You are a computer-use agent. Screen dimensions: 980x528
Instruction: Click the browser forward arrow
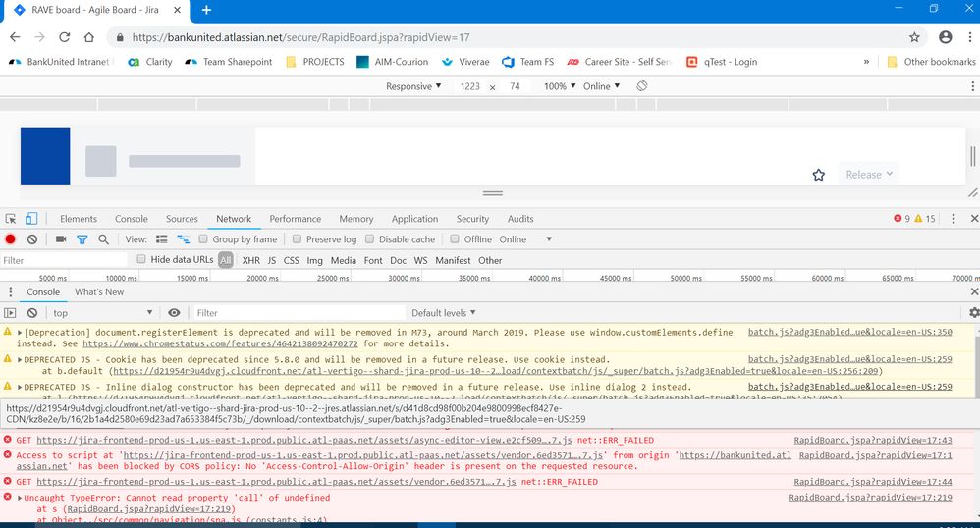tap(40, 37)
